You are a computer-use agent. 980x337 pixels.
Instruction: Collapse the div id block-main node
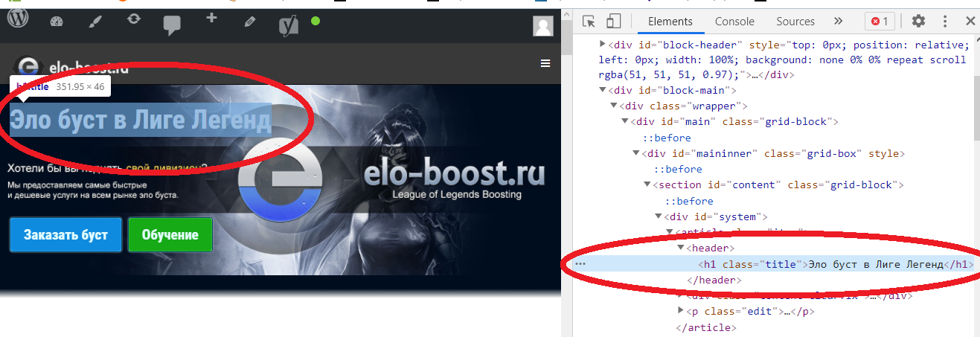[603, 91]
